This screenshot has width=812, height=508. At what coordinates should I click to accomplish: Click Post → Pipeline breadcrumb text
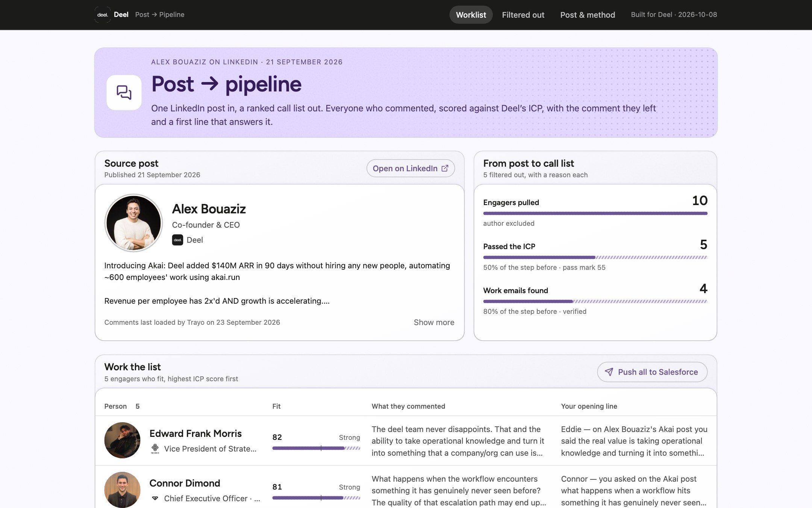[160, 15]
